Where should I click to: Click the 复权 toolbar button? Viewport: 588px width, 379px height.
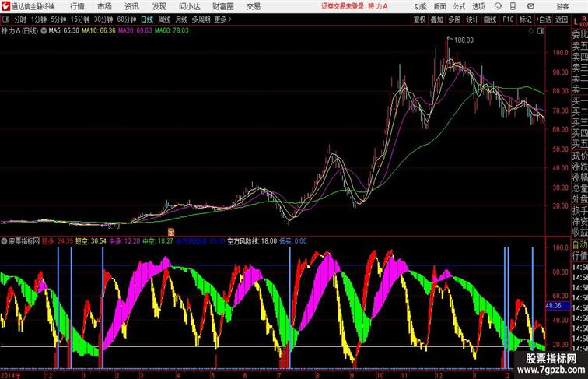419,19
